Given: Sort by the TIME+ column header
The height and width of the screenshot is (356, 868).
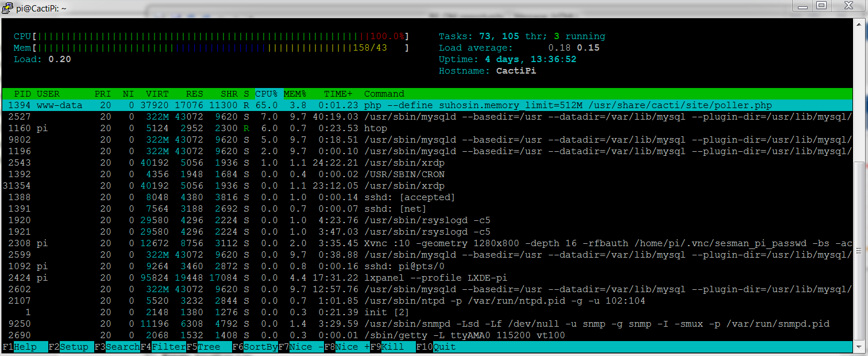Looking at the screenshot, I should (x=338, y=94).
